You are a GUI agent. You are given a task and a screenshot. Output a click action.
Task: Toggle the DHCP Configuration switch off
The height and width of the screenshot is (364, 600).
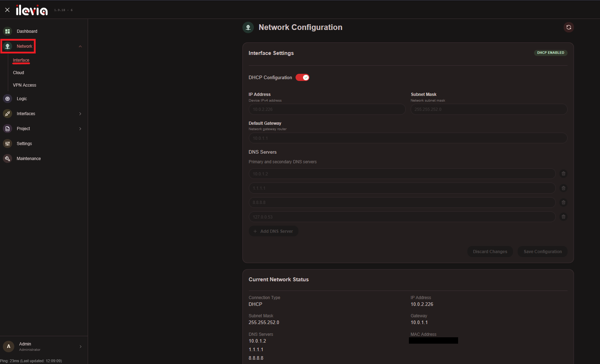pyautogui.click(x=302, y=77)
